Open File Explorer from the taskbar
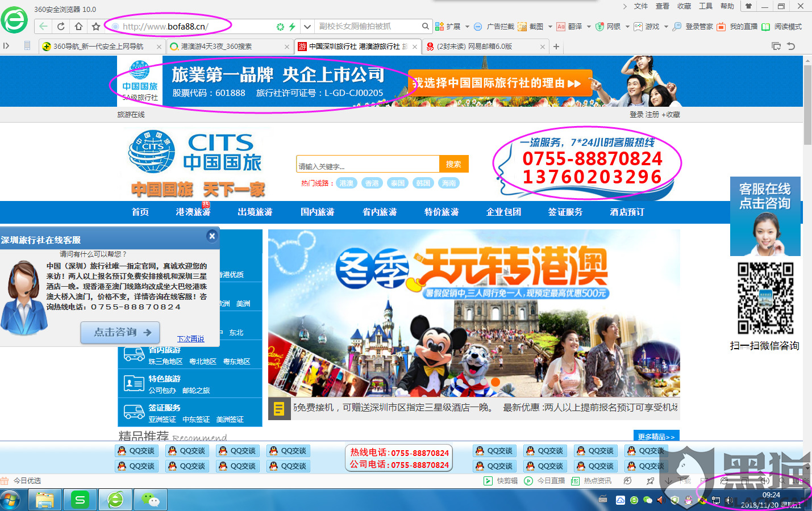The width and height of the screenshot is (812, 511). (44, 500)
